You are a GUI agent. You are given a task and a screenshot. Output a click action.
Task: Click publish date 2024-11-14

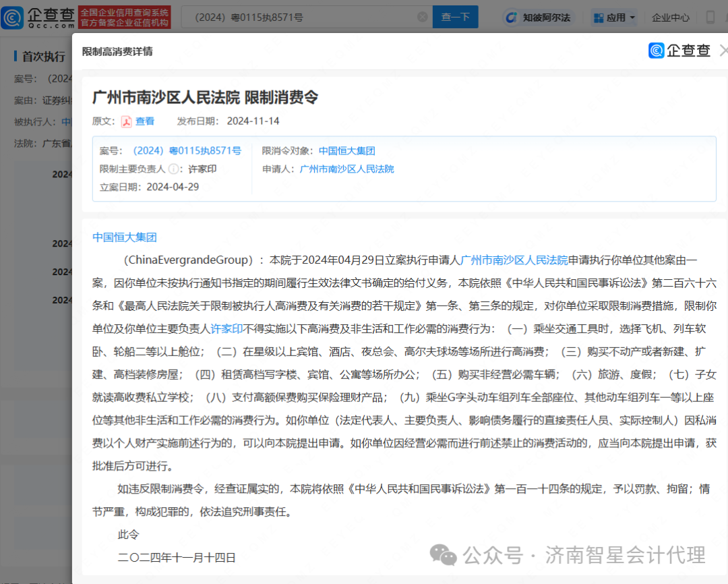(253, 121)
